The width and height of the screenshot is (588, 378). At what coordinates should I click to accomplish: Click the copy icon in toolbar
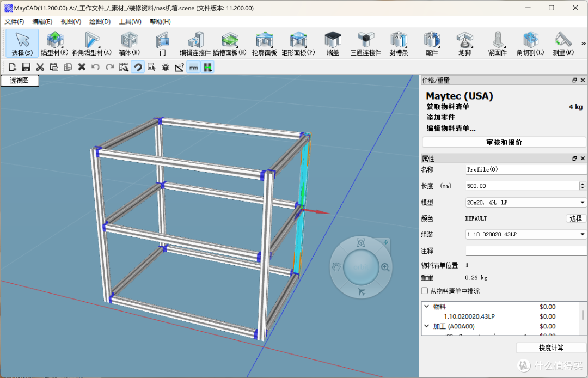point(68,67)
